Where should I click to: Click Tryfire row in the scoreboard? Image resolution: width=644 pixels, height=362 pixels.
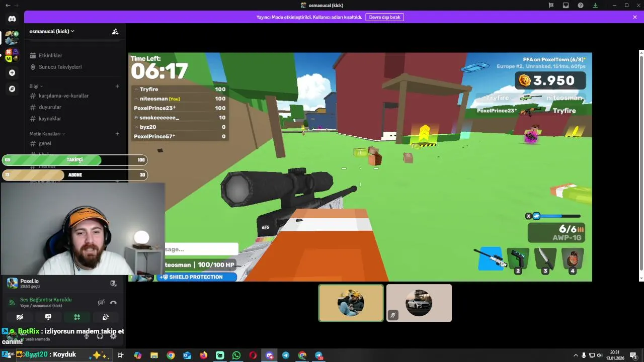(180, 89)
